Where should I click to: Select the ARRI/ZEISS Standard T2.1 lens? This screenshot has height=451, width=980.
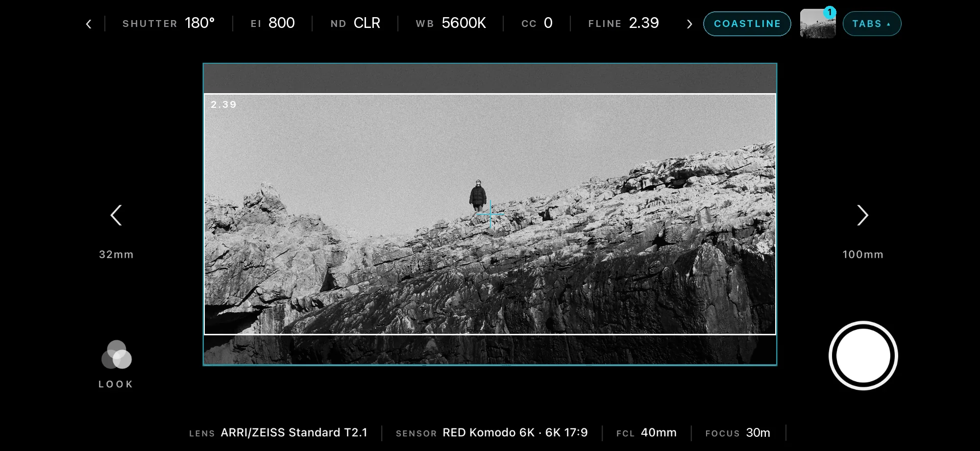point(278,433)
